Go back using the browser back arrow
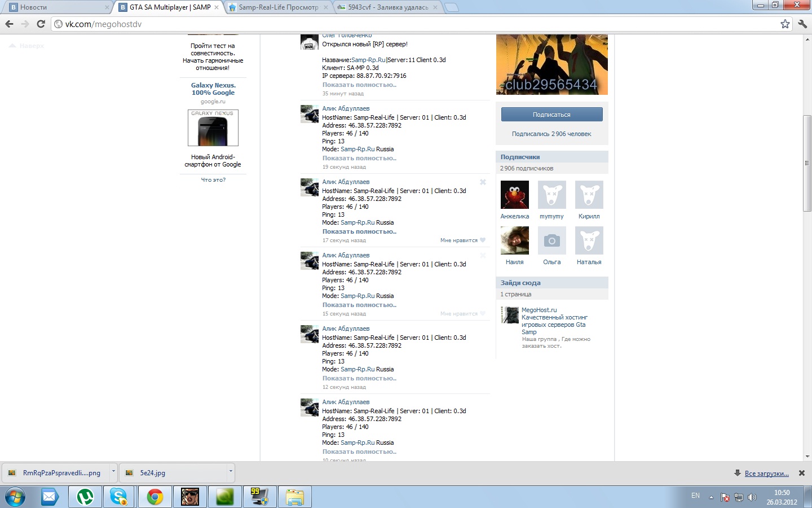Screen dimensions: 812x508 [9, 24]
